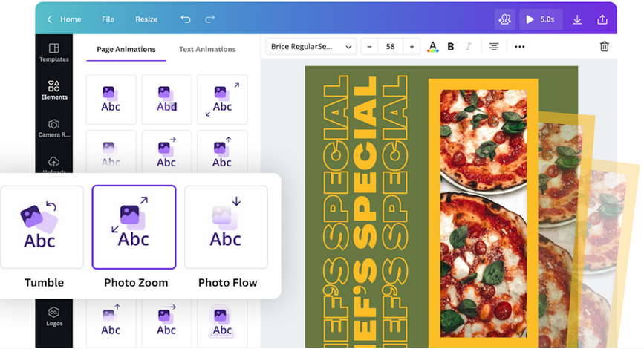Select the Photo Flow animation
The image size is (644, 349).
pos(227,227)
